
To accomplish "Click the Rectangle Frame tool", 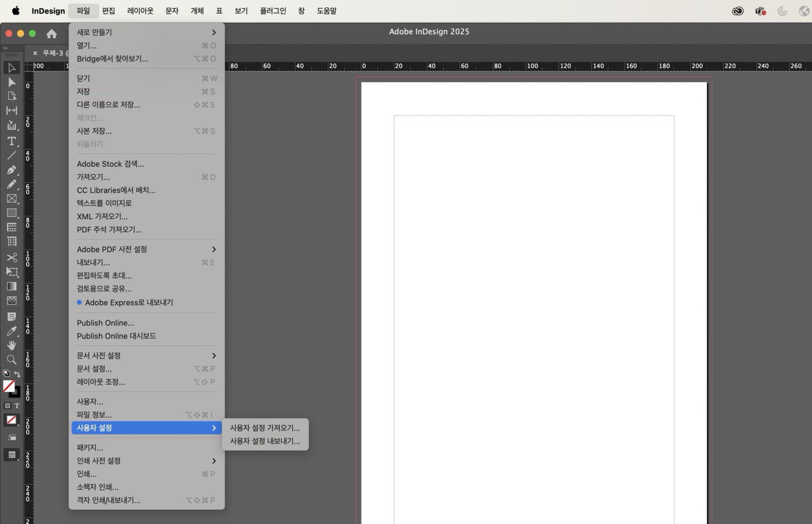I will [11, 198].
